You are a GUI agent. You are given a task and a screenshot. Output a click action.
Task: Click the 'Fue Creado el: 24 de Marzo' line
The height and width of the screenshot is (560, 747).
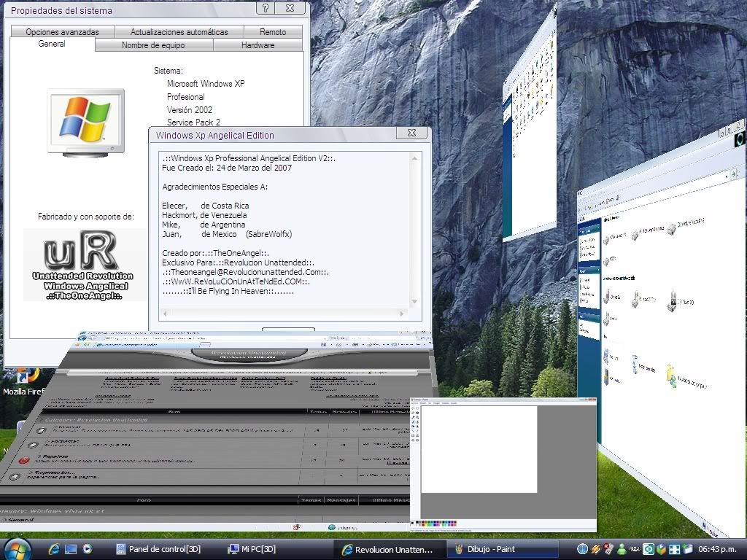coord(227,168)
